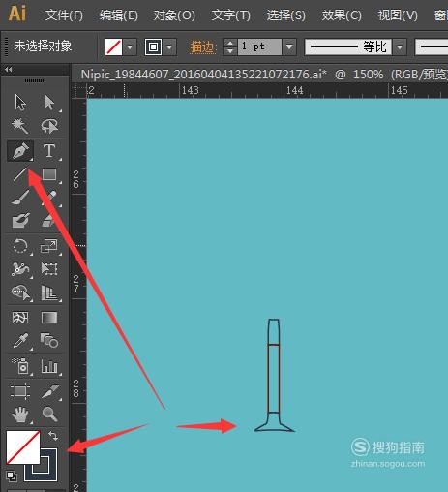Select the Gradient tool
Image resolution: width=448 pixels, height=492 pixels.
pyautogui.click(x=49, y=318)
